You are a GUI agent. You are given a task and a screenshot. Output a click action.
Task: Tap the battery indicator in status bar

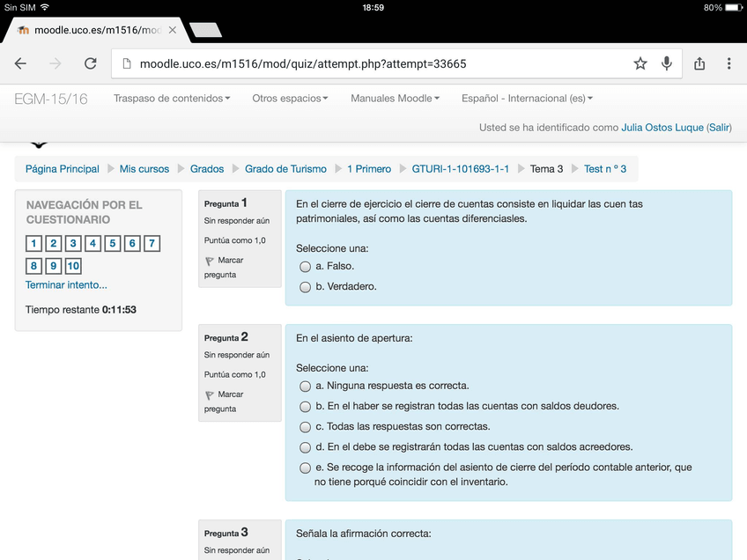pyautogui.click(x=733, y=8)
